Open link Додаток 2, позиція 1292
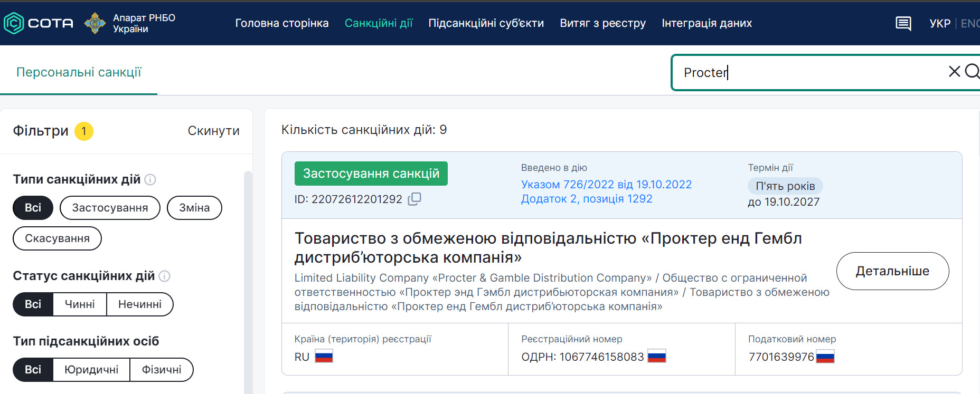 pos(587,199)
